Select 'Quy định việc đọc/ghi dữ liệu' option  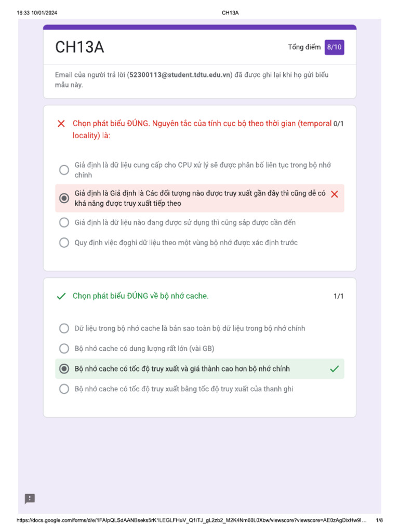point(64,243)
